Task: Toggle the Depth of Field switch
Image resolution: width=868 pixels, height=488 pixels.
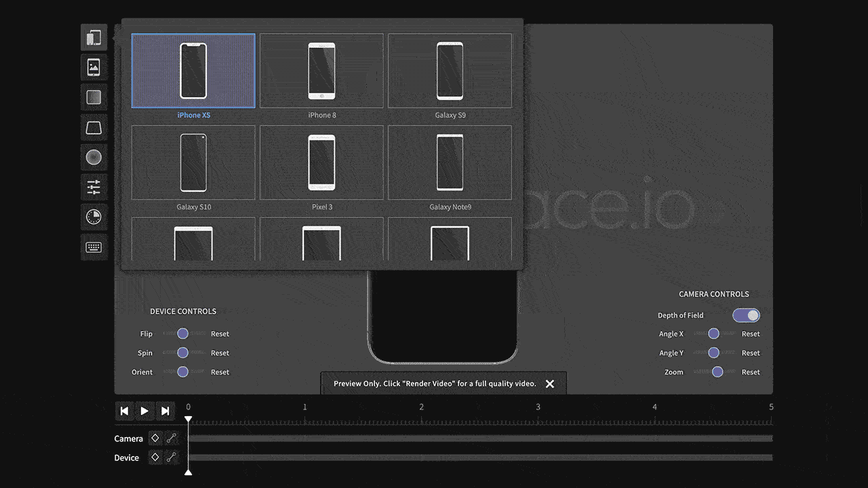Action: pos(746,315)
